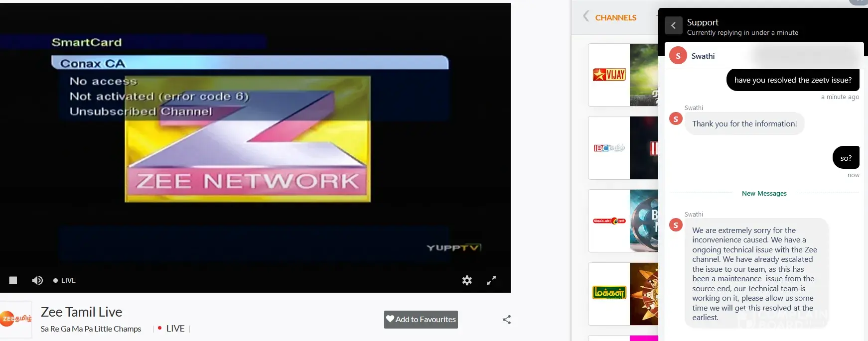
Task: Go back from the Support chat
Action: pos(673,25)
